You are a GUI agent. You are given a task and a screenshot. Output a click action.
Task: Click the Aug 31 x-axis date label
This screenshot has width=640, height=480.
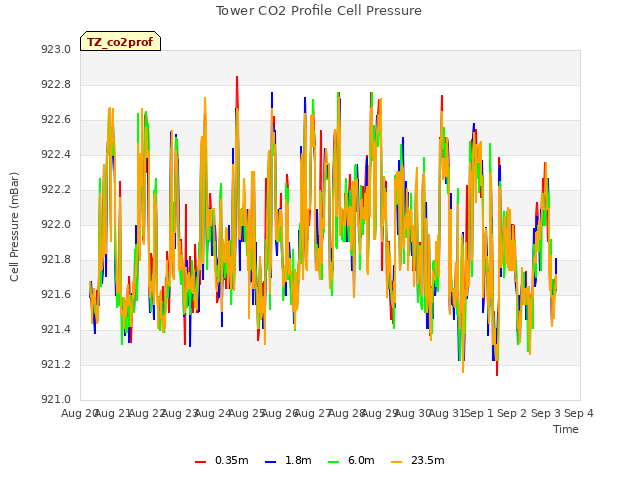447,413
